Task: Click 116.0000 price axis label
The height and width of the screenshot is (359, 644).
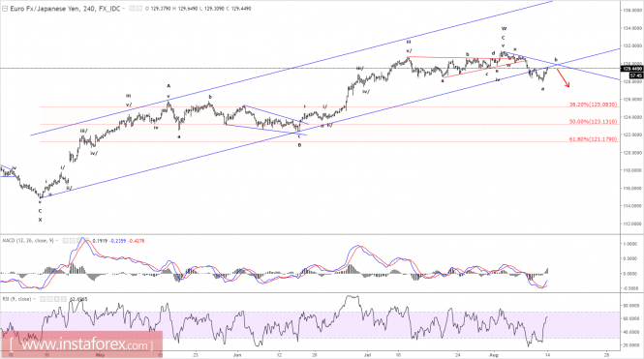Action: tap(632, 189)
